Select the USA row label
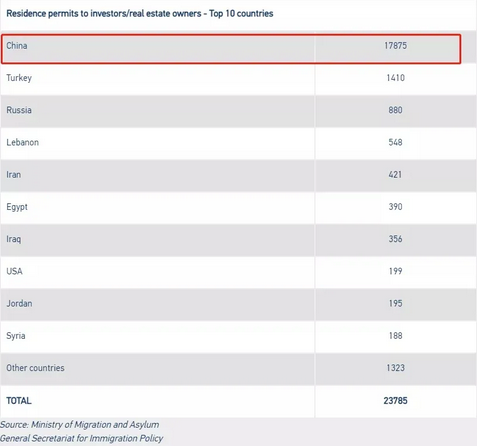Screen dimensions: 477x446 click(14, 271)
